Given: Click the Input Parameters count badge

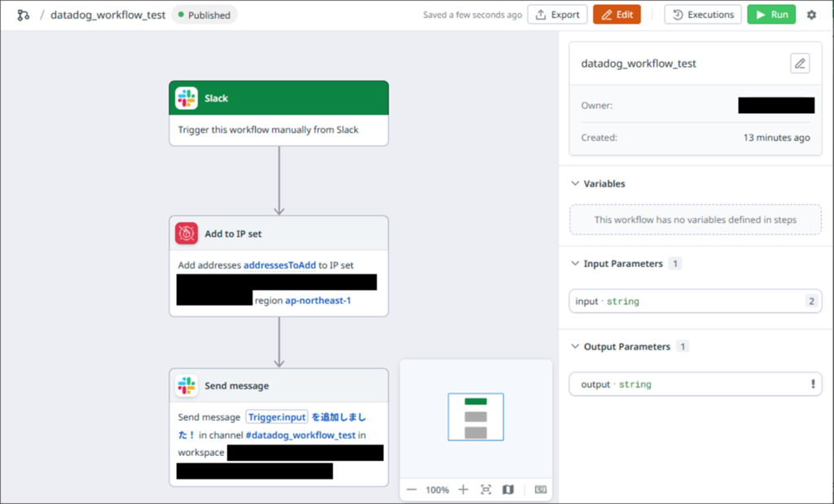Looking at the screenshot, I should pyautogui.click(x=675, y=263).
